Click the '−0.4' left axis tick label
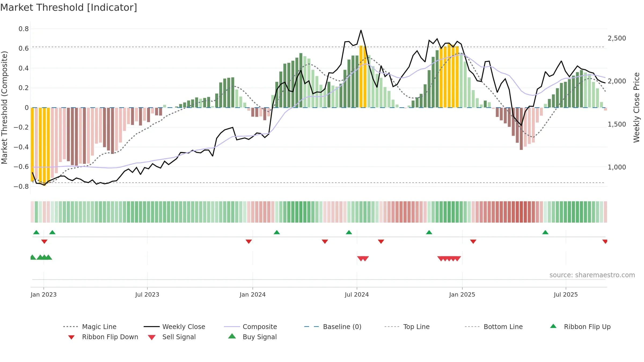Viewport: 644px width, 362px height. pos(21,147)
